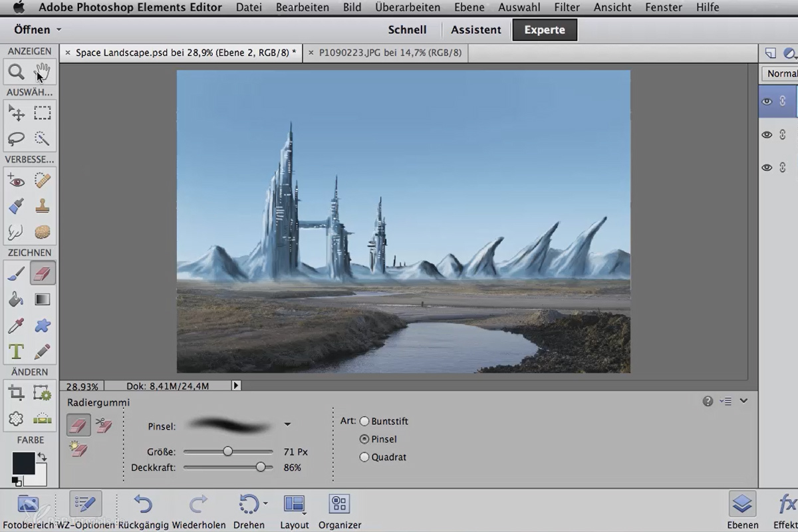
Task: Select the Smart Brush tool
Action: coord(17,206)
